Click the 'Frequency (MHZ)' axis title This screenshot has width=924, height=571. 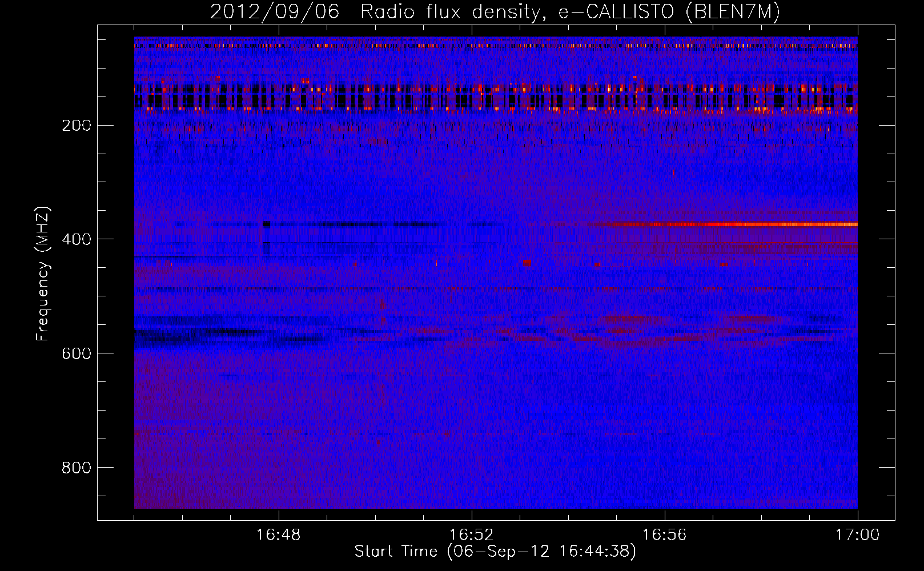click(x=43, y=274)
